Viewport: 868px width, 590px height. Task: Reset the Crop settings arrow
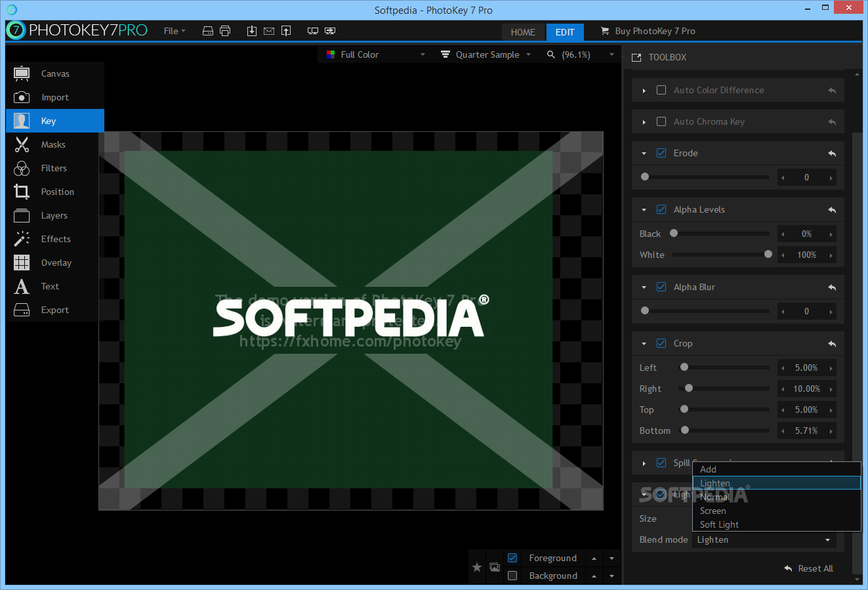832,344
